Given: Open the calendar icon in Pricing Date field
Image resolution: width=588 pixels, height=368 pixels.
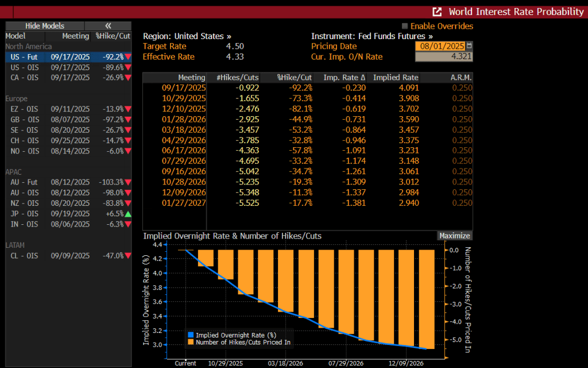Looking at the screenshot, I should (470, 46).
